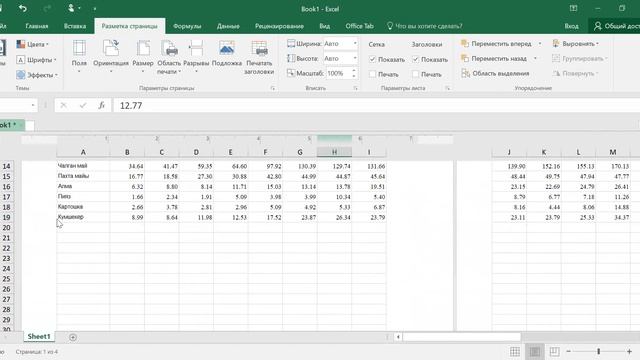The height and width of the screenshot is (360, 640).
Task: Click the zoom in plus button
Action: [629, 351]
